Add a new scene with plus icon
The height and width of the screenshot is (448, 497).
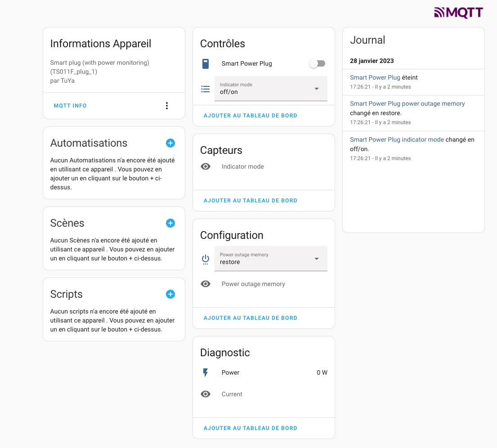(x=170, y=223)
